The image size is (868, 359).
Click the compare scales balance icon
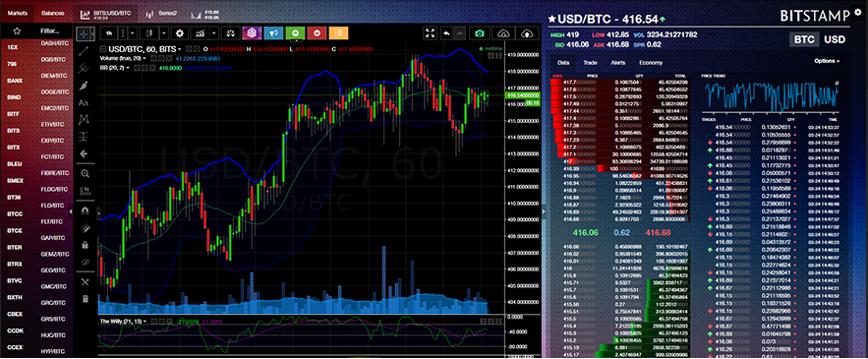click(x=231, y=33)
